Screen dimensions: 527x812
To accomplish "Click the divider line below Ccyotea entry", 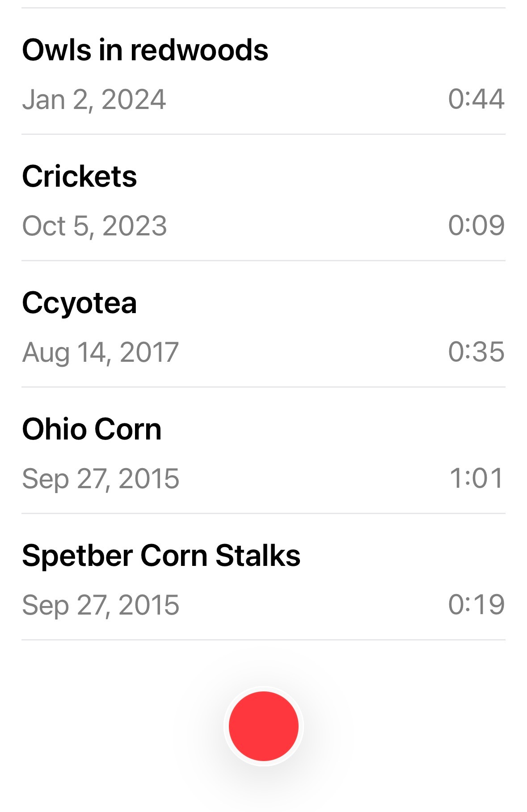I will pos(263,387).
